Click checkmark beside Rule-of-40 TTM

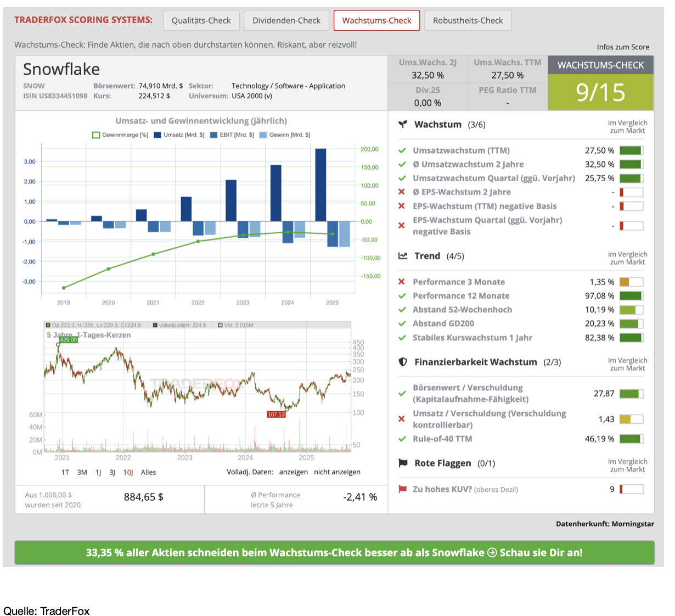(x=402, y=439)
